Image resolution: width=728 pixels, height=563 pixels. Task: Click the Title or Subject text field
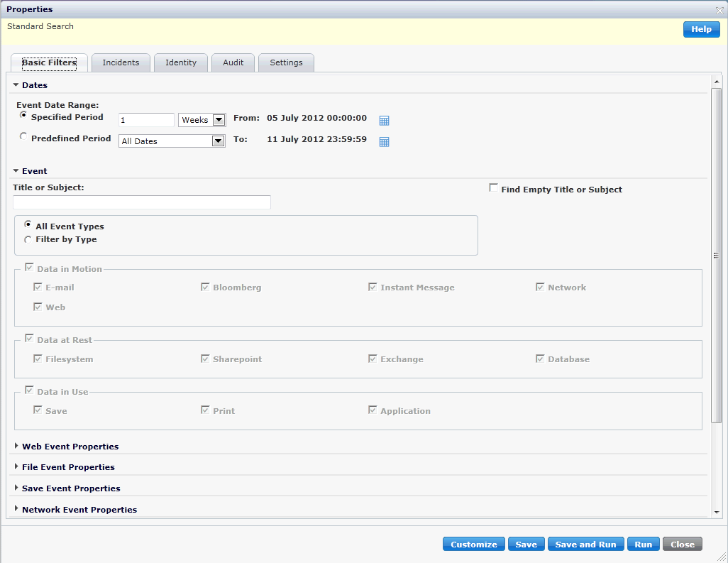[142, 202]
